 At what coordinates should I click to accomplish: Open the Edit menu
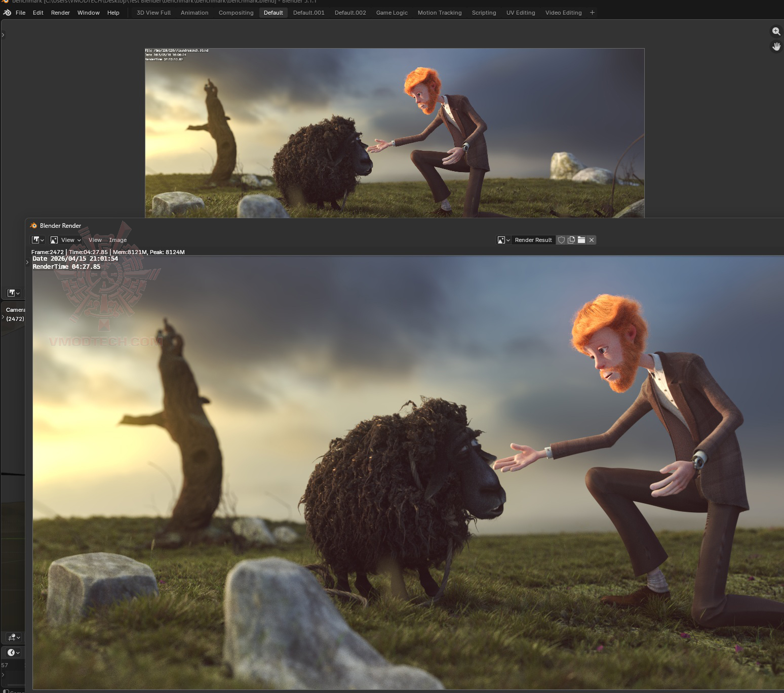38,13
